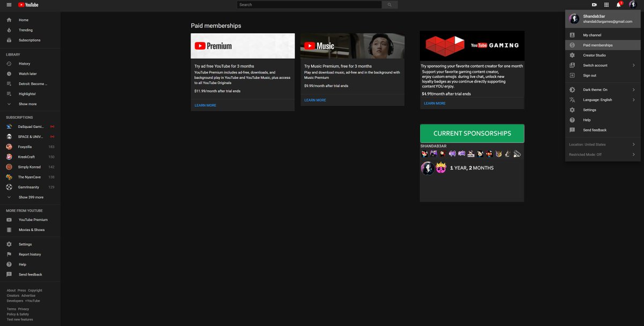Open Dark theme: On submenu
The width and height of the screenshot is (644, 326).
pyautogui.click(x=603, y=90)
